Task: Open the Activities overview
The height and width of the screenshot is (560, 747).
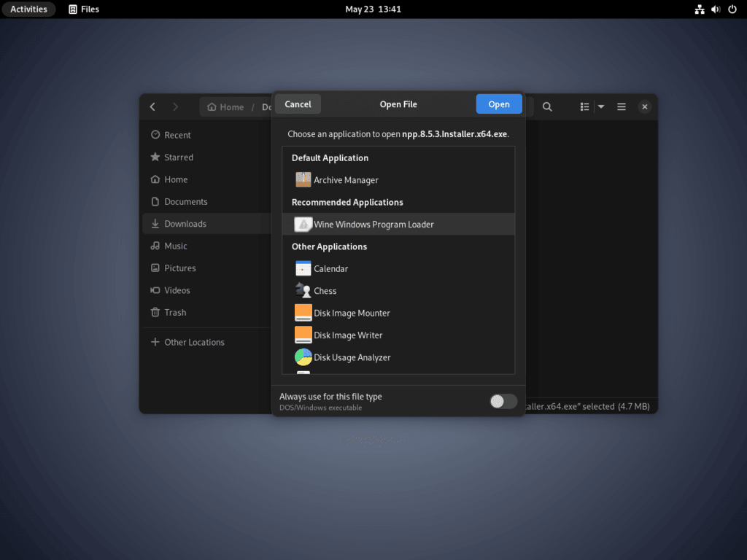Action: [x=28, y=9]
